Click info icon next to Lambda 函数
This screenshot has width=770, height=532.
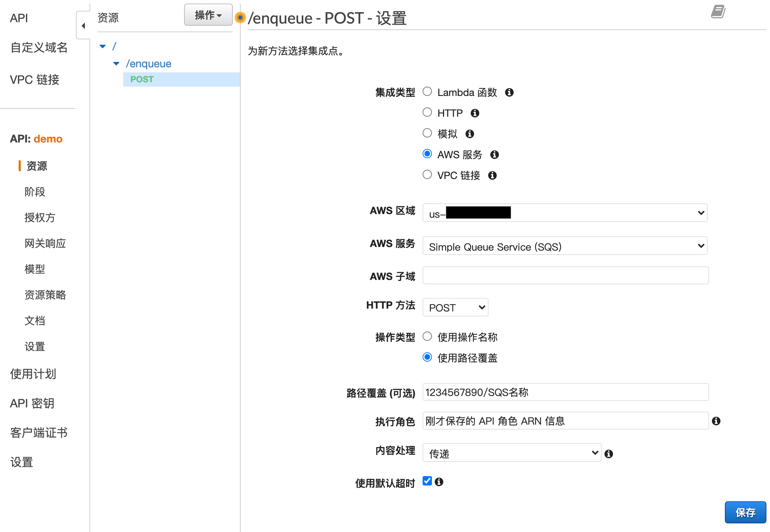pyautogui.click(x=509, y=93)
